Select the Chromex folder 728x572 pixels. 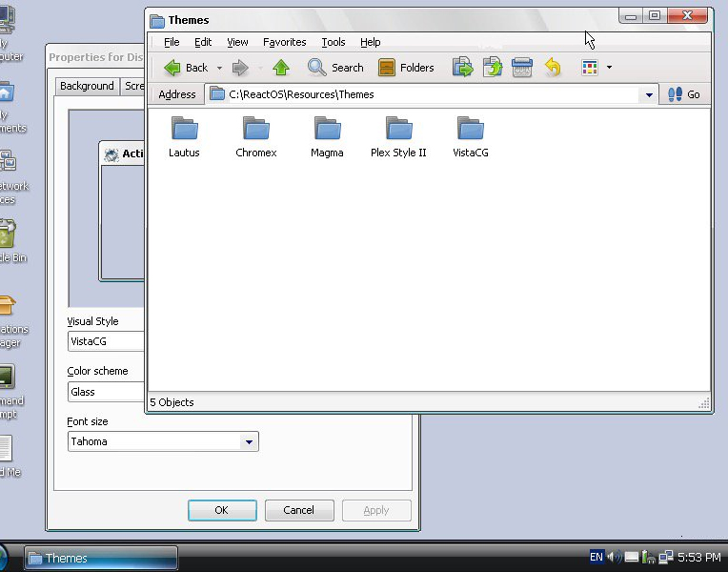click(255, 137)
